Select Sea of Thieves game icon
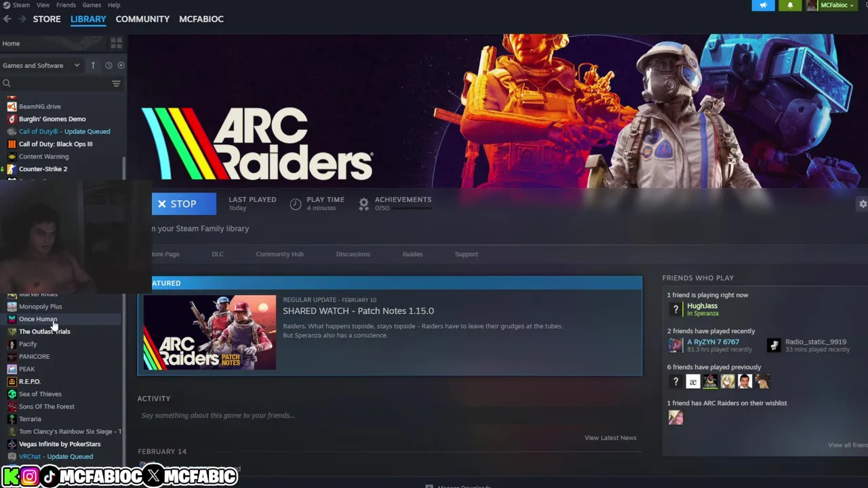 coord(12,394)
